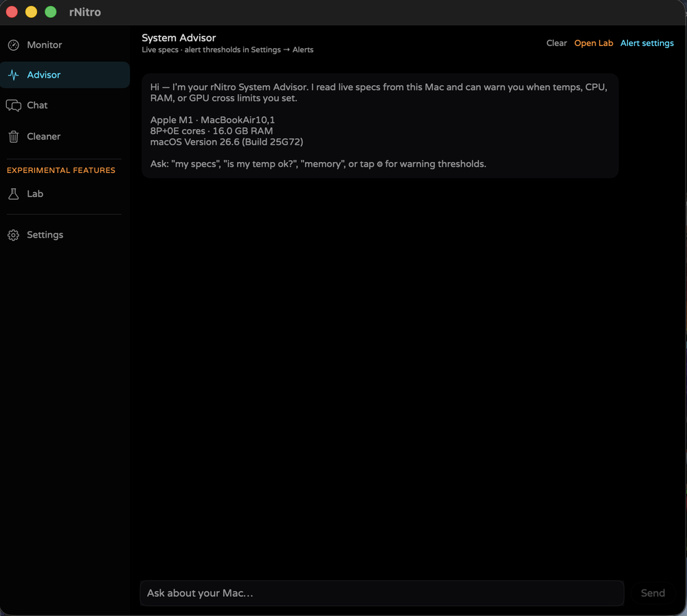The height and width of the screenshot is (616, 687).
Task: Focus the 'Ask about your Mac...' input field
Action: 382,593
